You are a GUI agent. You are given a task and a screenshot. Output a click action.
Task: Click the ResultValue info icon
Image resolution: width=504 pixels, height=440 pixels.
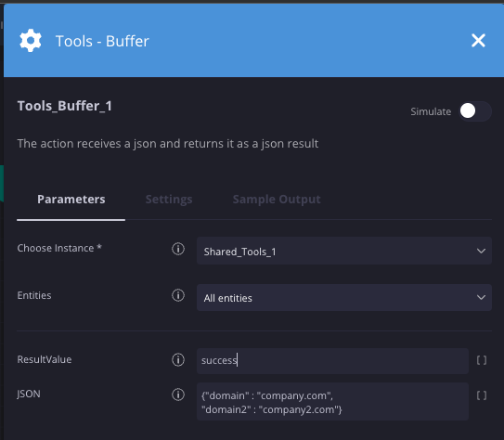click(x=178, y=359)
